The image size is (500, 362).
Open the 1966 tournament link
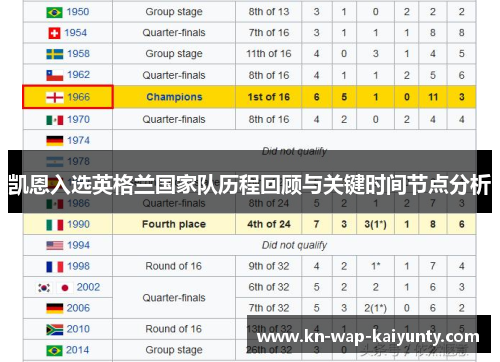78,97
